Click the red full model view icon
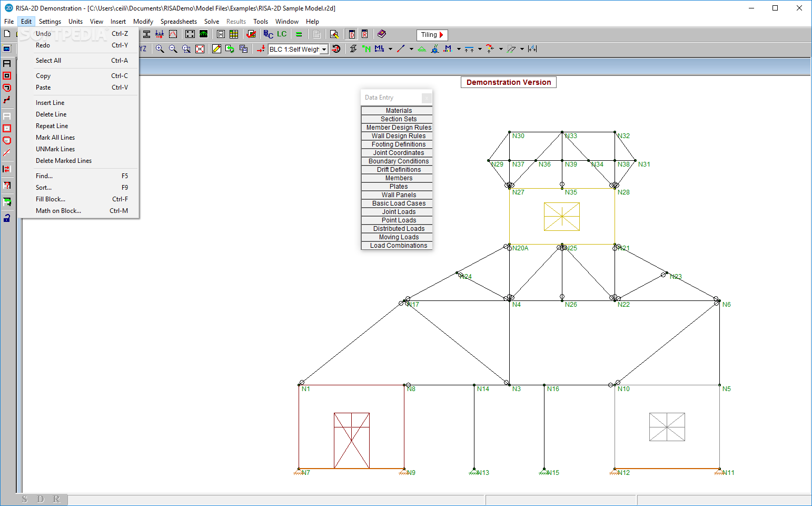 (200, 49)
